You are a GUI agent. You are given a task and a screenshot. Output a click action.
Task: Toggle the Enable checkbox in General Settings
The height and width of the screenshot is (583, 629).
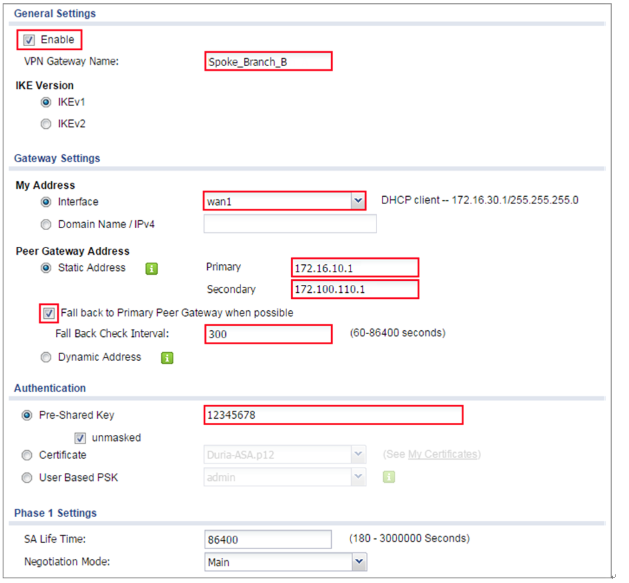tap(29, 40)
